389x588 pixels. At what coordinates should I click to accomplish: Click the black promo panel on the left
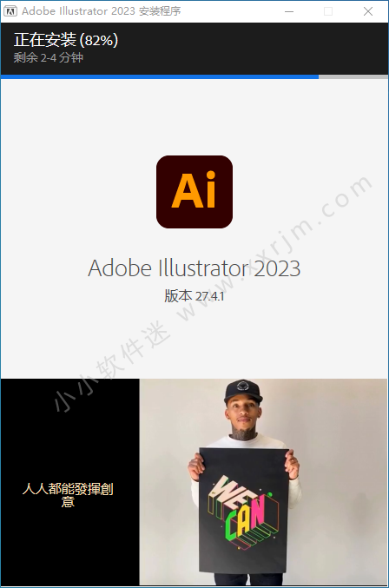70,481
